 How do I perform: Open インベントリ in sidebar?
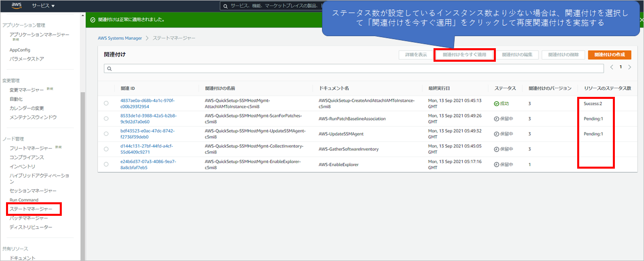tap(23, 166)
